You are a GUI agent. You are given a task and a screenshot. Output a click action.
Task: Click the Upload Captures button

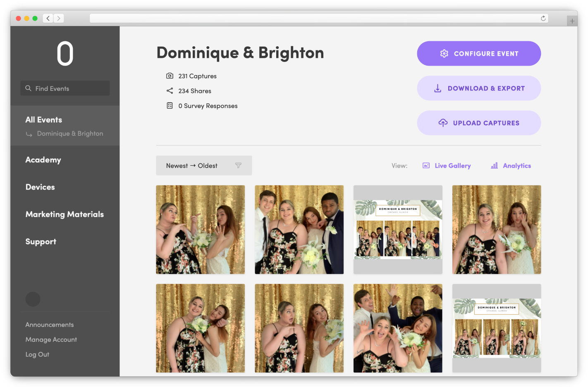click(479, 123)
